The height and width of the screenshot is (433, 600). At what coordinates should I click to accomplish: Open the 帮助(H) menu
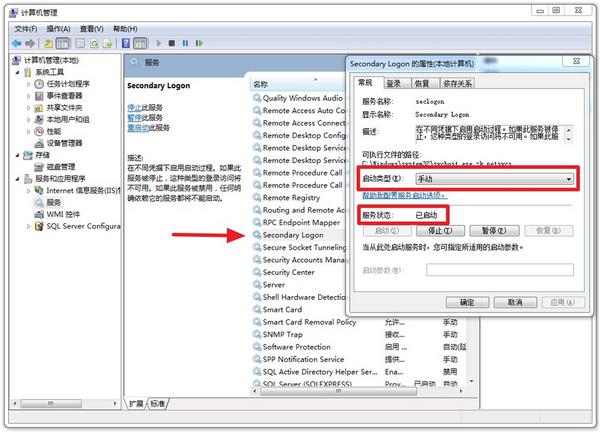click(125, 29)
